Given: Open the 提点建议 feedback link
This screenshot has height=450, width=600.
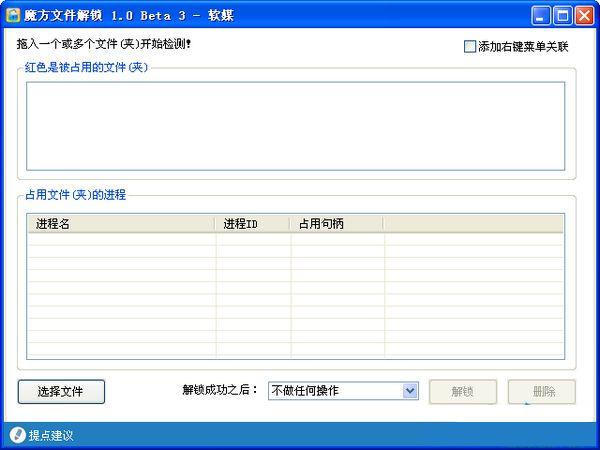Looking at the screenshot, I should coord(51,435).
